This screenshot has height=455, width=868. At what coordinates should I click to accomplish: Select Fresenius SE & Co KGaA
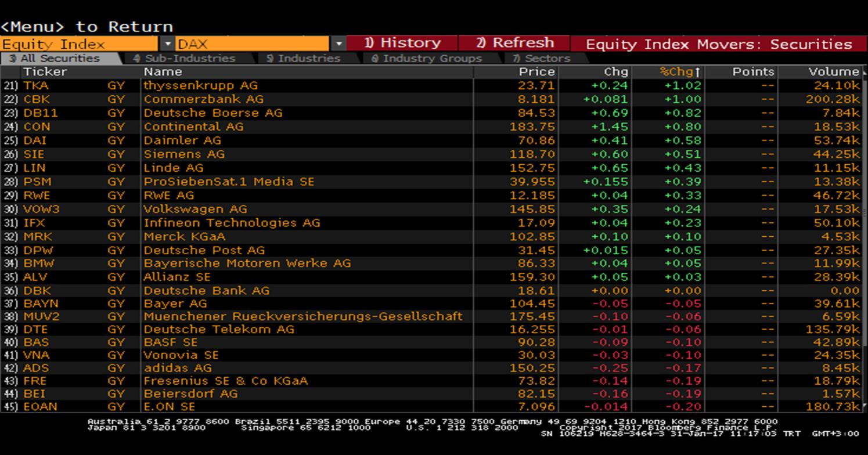[x=225, y=381]
